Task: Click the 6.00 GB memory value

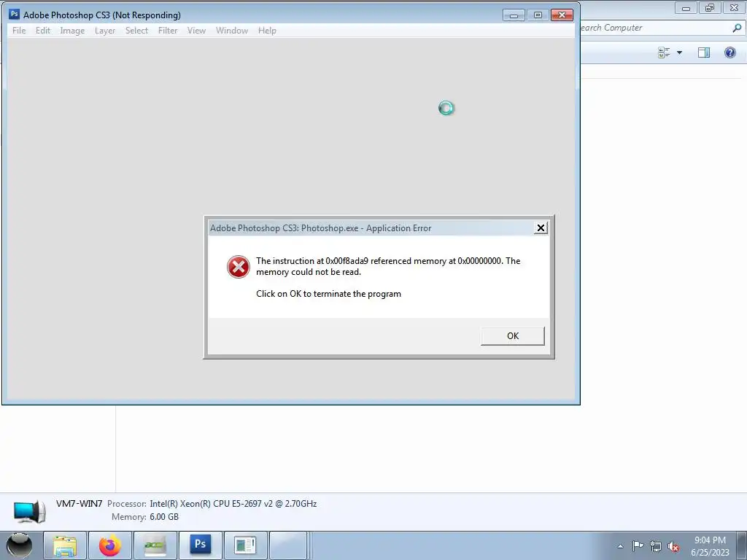Action: pos(164,517)
